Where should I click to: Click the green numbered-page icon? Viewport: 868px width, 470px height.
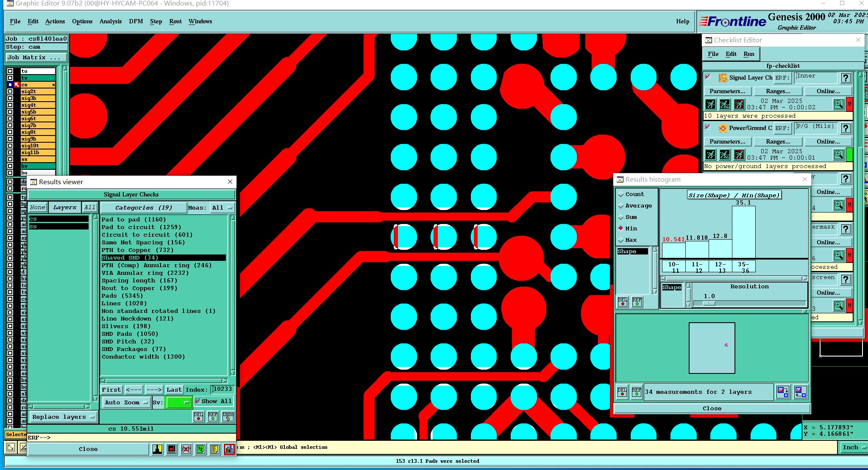[x=200, y=449]
